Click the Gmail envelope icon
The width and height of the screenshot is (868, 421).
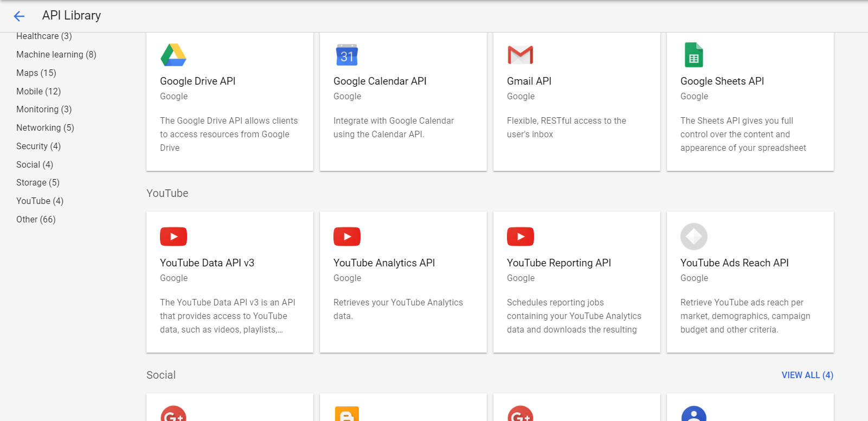tap(520, 55)
